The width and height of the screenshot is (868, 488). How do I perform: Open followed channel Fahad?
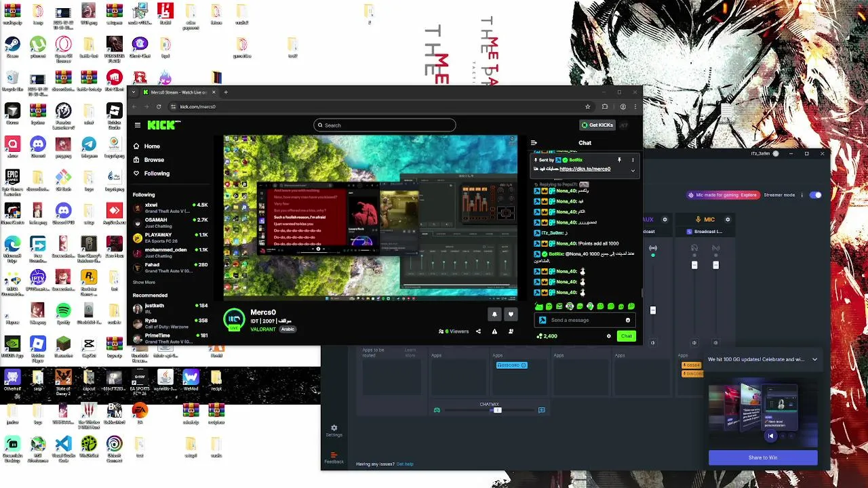pyautogui.click(x=170, y=267)
